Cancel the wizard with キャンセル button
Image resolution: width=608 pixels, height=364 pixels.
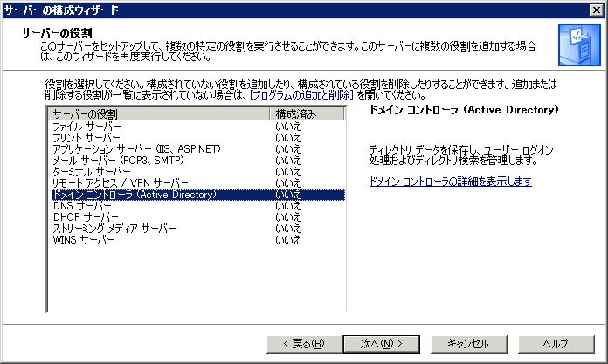469,344
